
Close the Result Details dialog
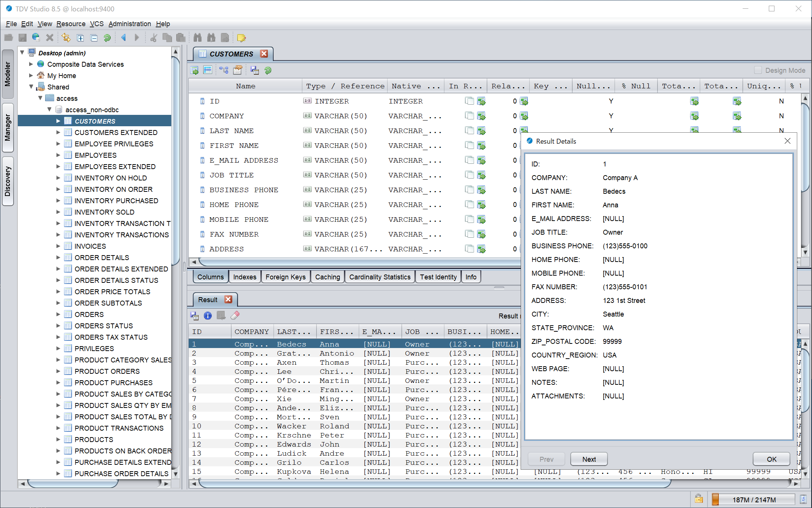pyautogui.click(x=787, y=141)
